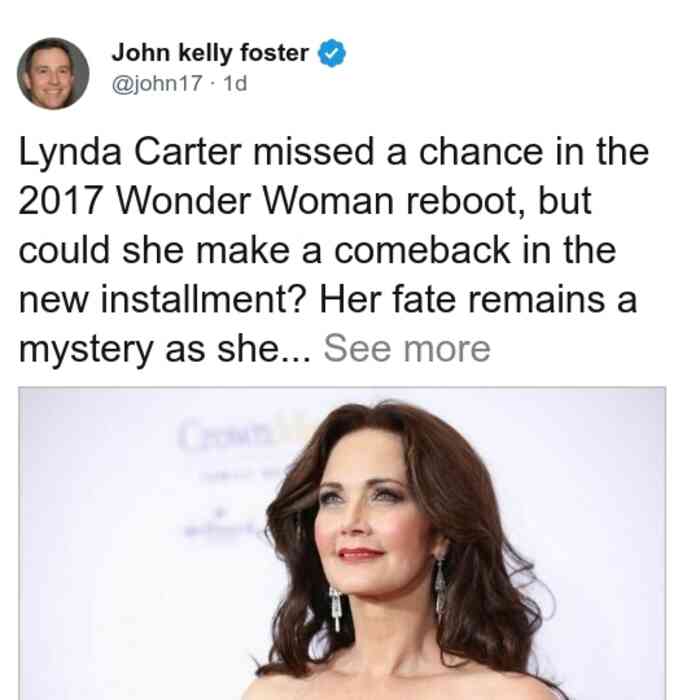Viewport: 700px width, 700px height.
Task: Click the blue verified badge
Action: tap(331, 53)
